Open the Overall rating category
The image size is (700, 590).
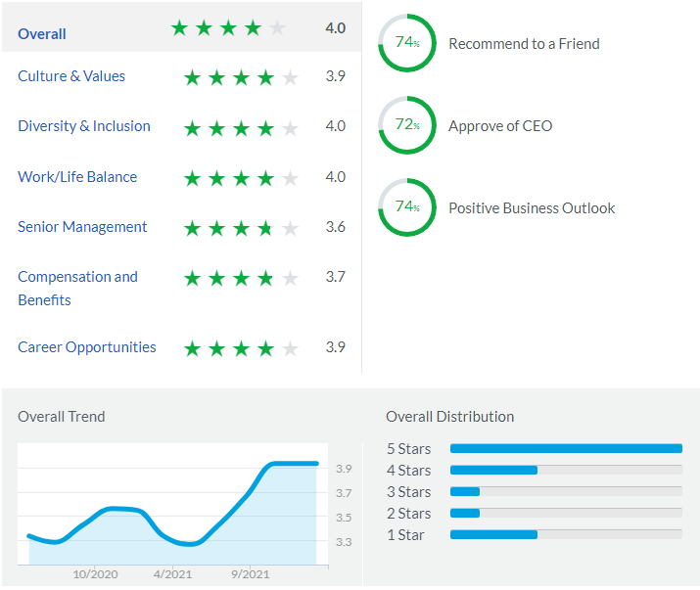click(x=42, y=34)
